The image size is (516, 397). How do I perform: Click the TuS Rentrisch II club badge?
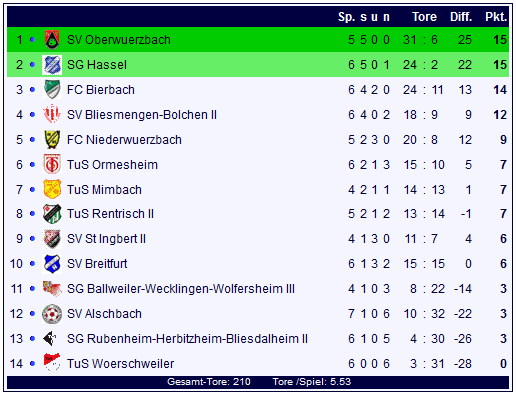pos(52,214)
